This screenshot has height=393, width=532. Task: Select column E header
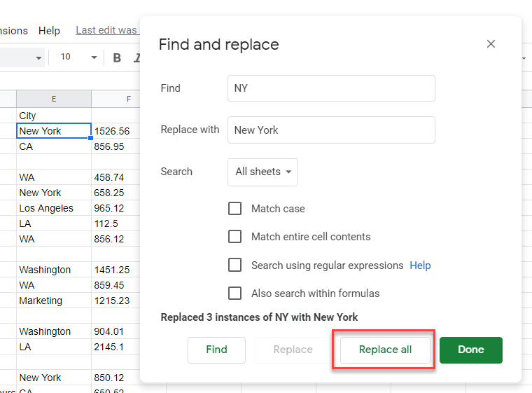pyautogui.click(x=54, y=99)
